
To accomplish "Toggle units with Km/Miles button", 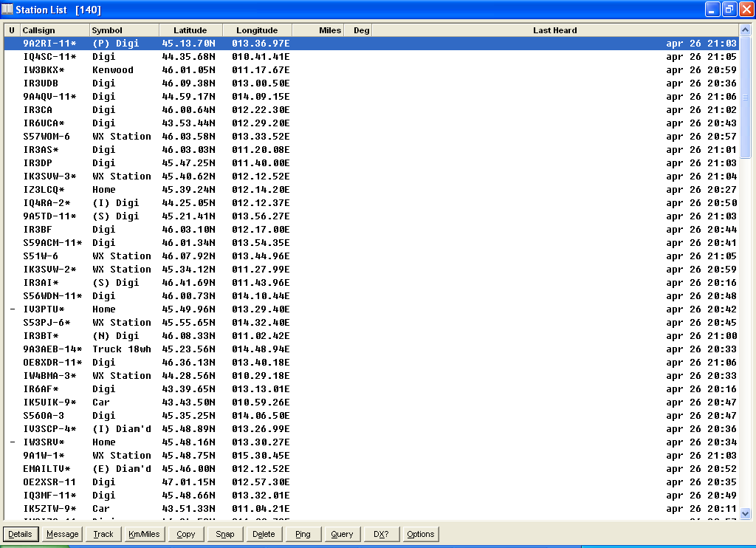I will pos(144,534).
